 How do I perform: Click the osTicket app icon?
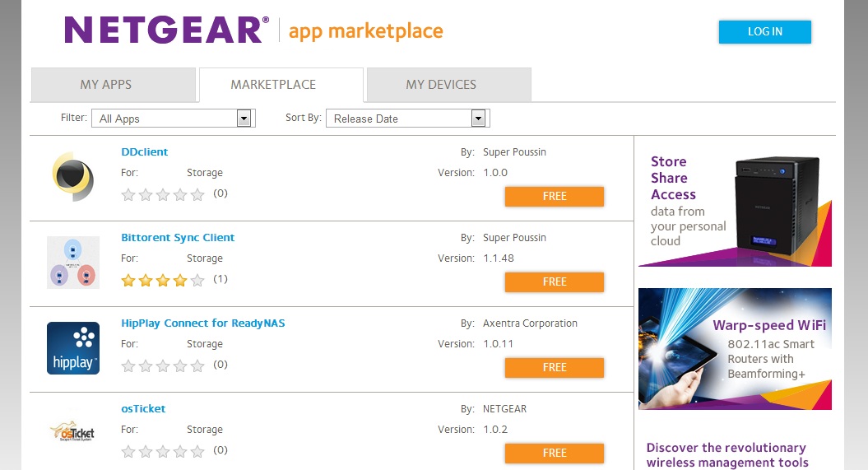73,432
